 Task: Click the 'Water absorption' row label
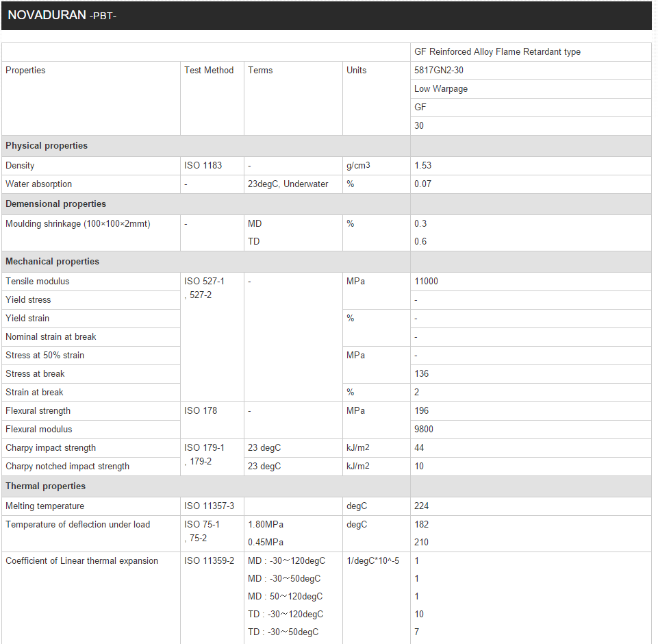click(x=38, y=184)
